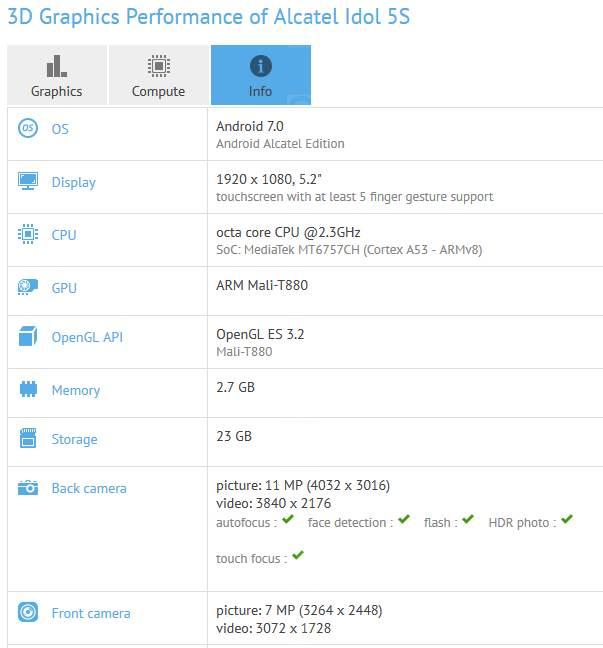The image size is (603, 648).
Task: Switch to the Compute tab
Action: [159, 75]
